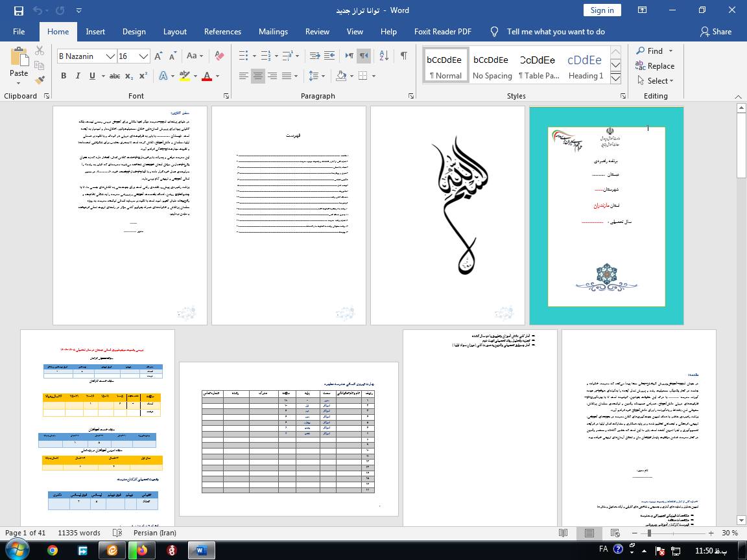Open the Customize Quick Access Toolbar dropdown
This screenshot has width=747, height=560.
pyautogui.click(x=78, y=10)
